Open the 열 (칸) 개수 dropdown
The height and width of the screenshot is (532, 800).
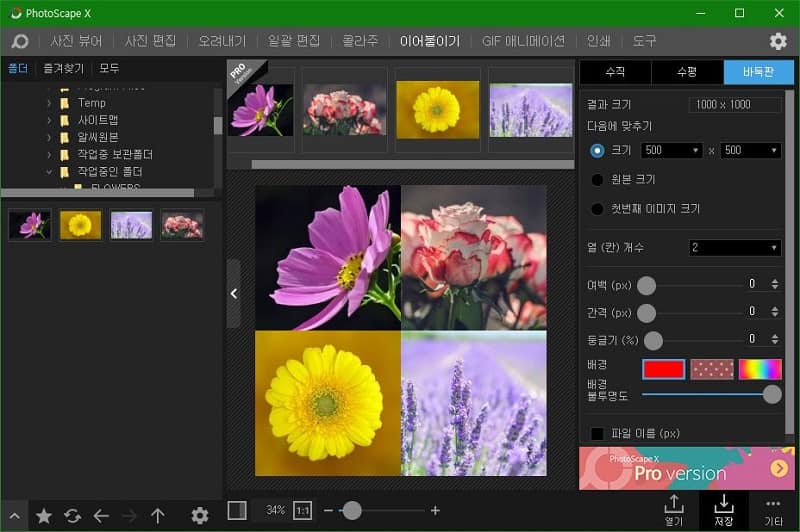click(x=735, y=248)
